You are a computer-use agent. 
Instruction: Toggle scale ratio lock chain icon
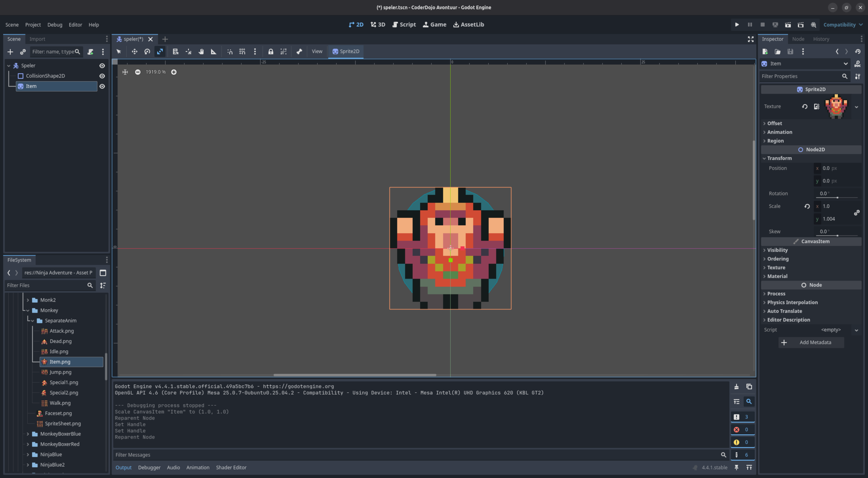click(x=857, y=213)
